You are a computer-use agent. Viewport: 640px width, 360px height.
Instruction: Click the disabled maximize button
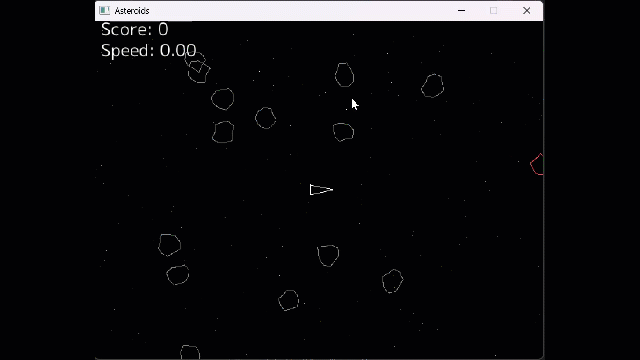(493, 11)
